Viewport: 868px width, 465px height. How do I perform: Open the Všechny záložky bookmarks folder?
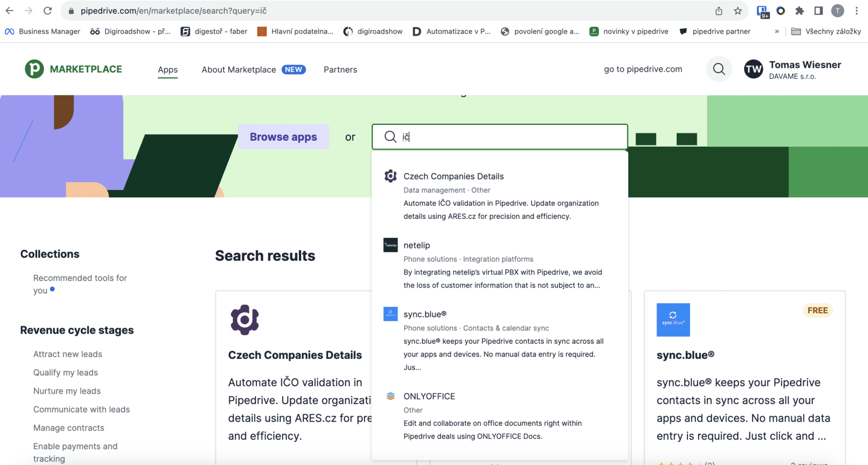pos(826,31)
